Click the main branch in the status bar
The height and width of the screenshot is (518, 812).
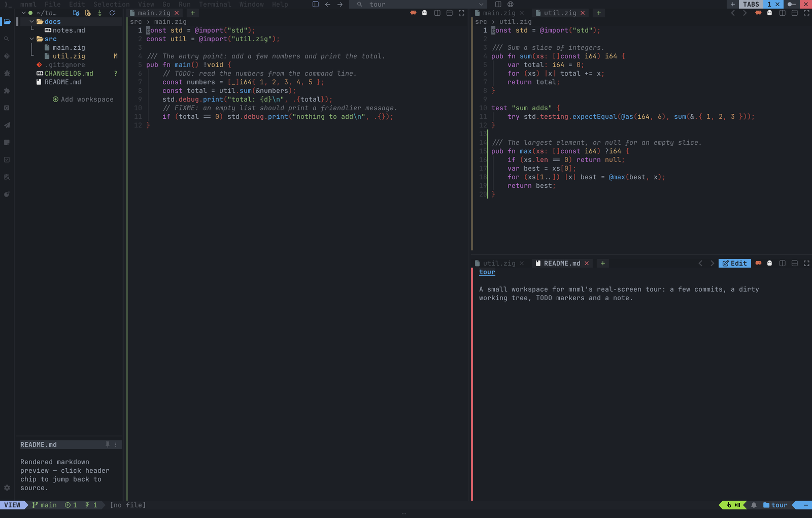click(45, 505)
